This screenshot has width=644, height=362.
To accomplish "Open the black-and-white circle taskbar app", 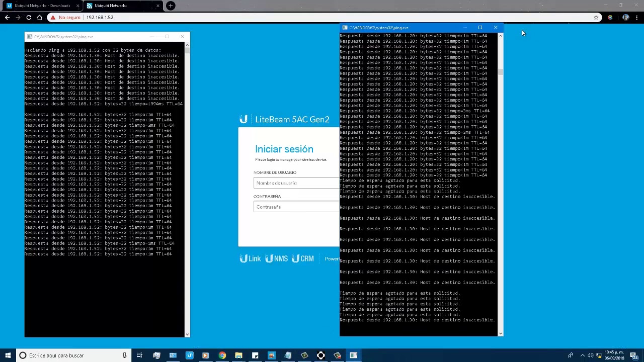I will coord(320,355).
